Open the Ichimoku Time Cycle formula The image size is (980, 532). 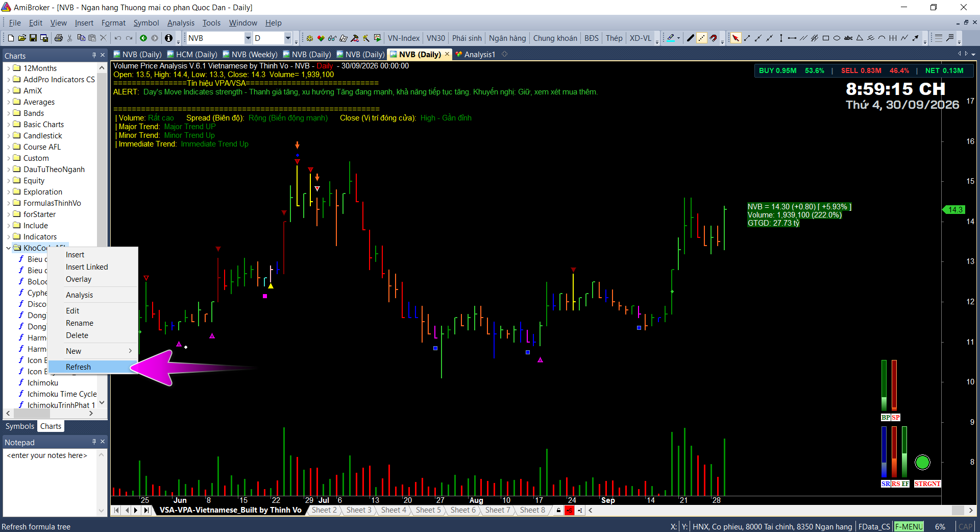[62, 394]
